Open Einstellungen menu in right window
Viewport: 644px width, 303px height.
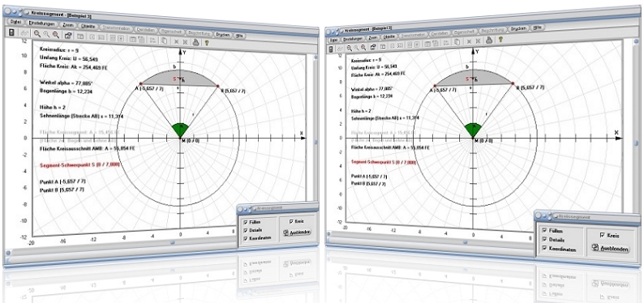point(353,39)
